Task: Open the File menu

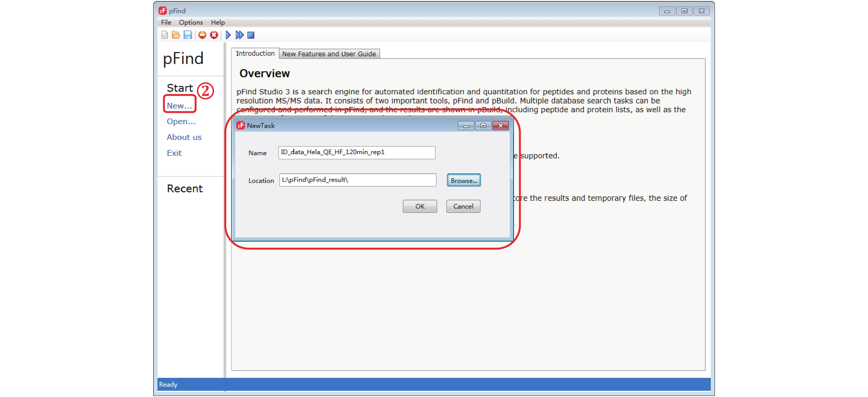Action: [x=166, y=23]
